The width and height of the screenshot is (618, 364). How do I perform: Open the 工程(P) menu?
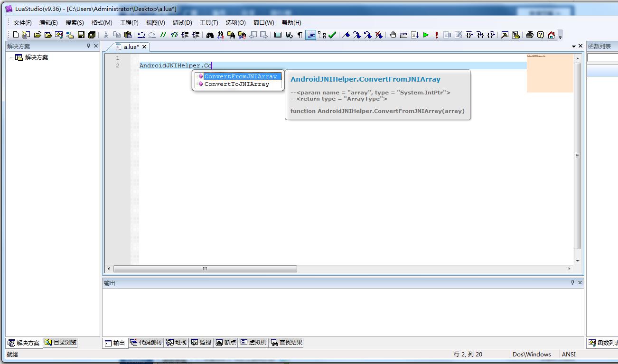point(129,22)
